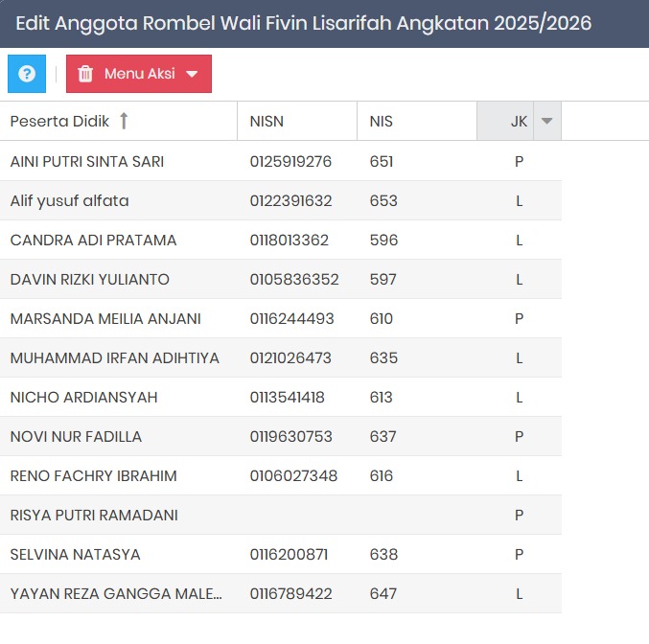Click NIS 637 for NOVI NUR FADILLA
Viewport: 649px width, 644px height.
pos(382,437)
